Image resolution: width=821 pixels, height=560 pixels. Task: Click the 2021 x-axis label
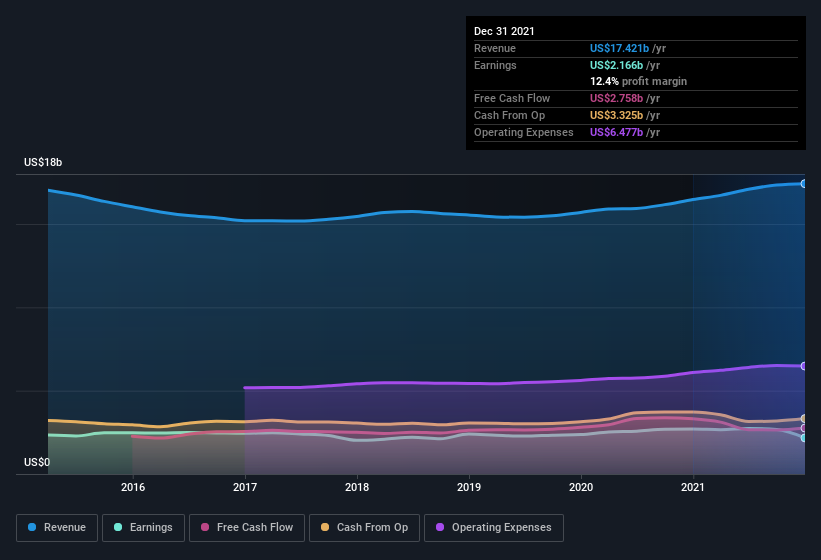693,487
